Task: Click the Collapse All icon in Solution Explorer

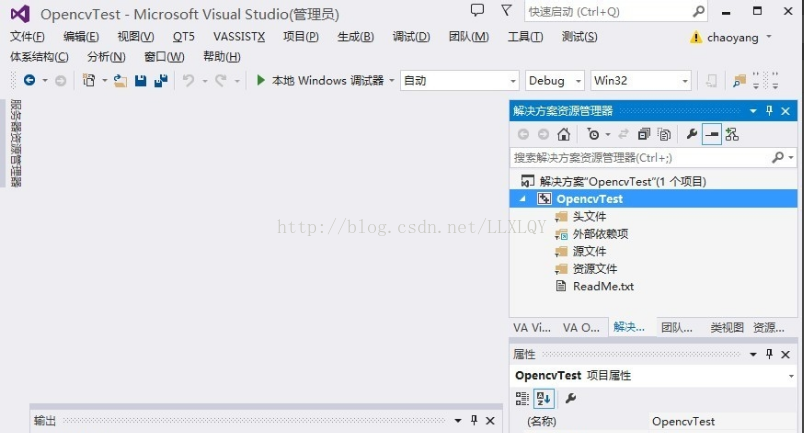Action: tap(644, 134)
